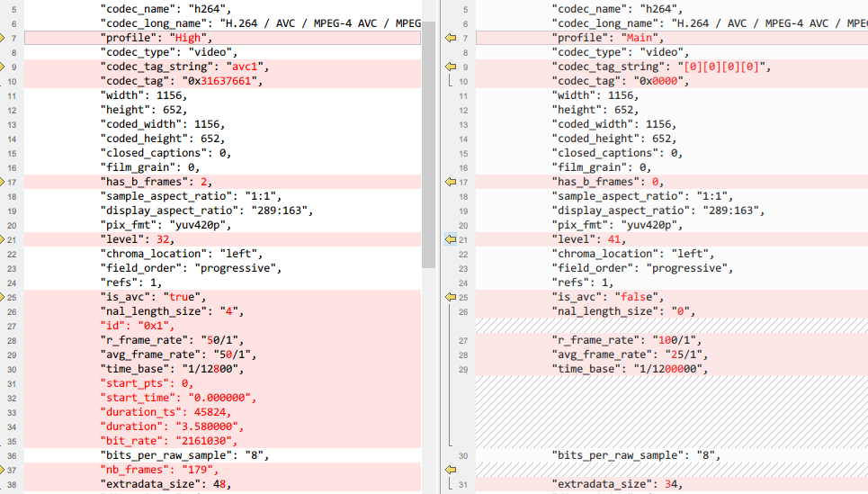Image resolution: width=868 pixels, height=494 pixels.
Task: Click left "bit_rate": "2161030" line
Action: click(x=222, y=441)
